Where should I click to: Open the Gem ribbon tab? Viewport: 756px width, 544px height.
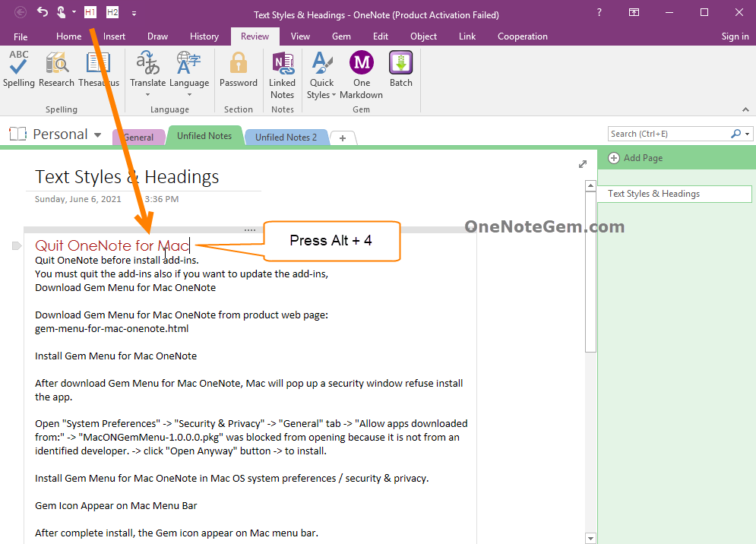pyautogui.click(x=341, y=36)
